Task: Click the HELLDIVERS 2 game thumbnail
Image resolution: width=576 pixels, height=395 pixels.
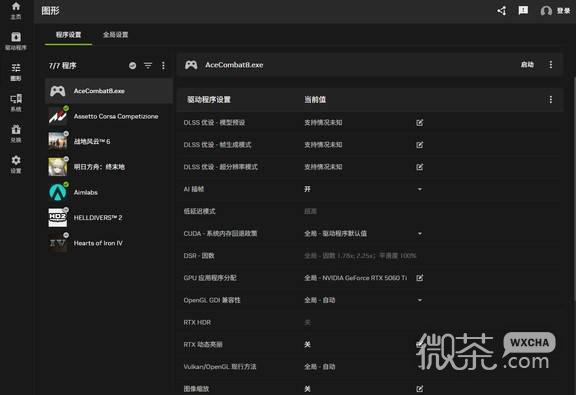Action: click(x=58, y=218)
